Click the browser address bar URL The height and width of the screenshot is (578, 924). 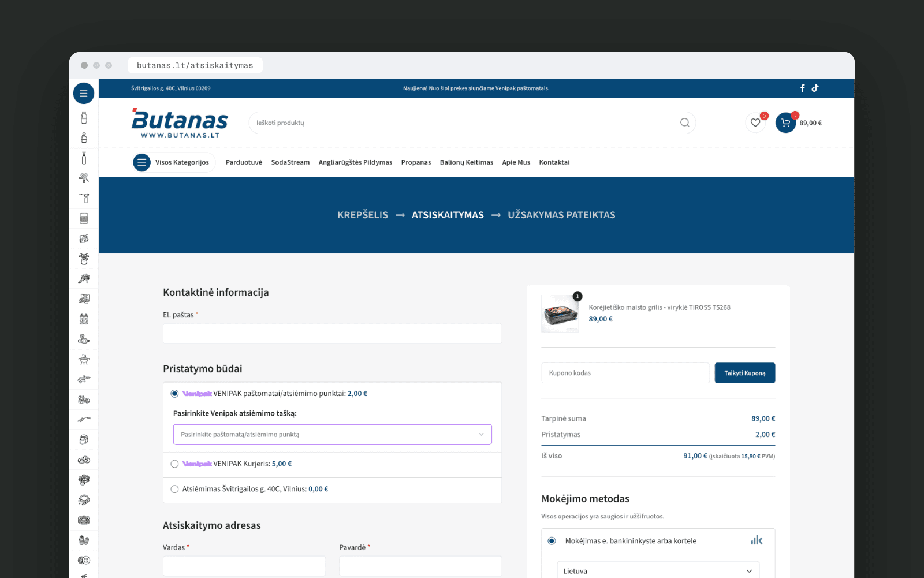(195, 65)
